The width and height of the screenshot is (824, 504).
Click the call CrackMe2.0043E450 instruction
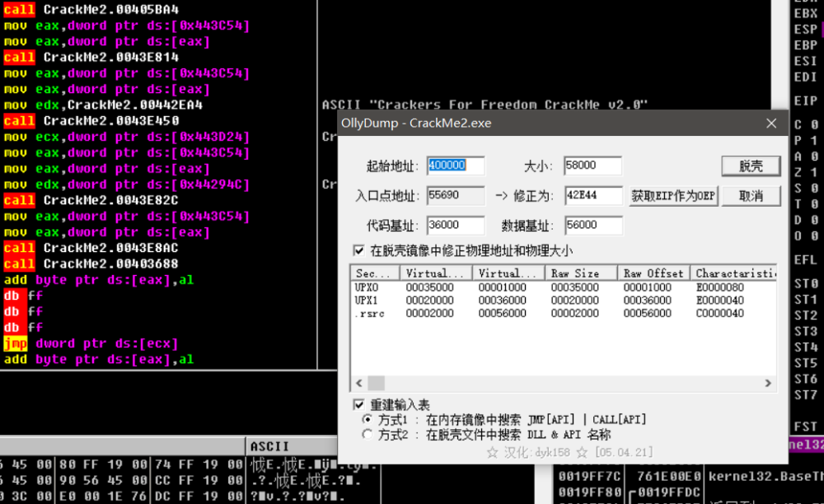click(x=91, y=121)
